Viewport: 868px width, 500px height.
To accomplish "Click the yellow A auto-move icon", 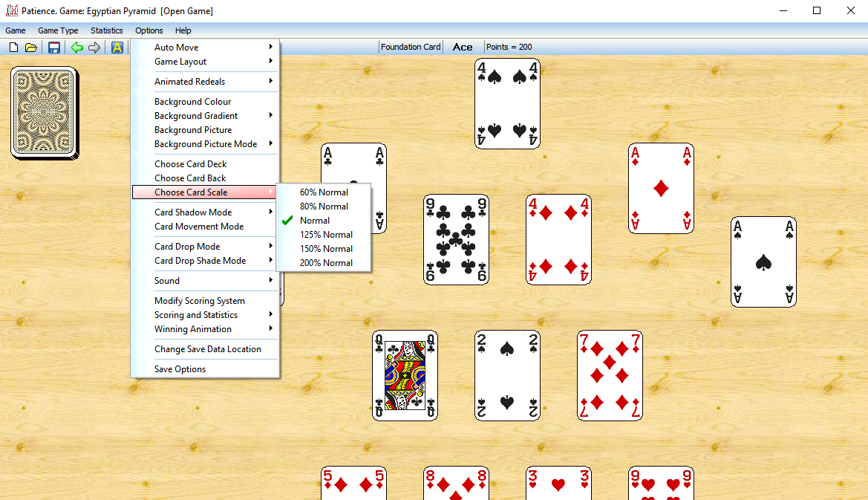I will pyautogui.click(x=117, y=48).
